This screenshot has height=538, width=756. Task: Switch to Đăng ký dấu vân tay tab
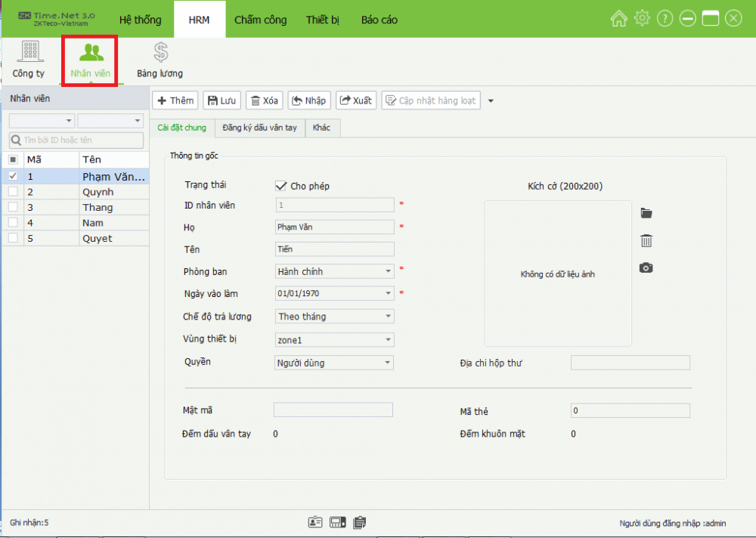(x=259, y=128)
